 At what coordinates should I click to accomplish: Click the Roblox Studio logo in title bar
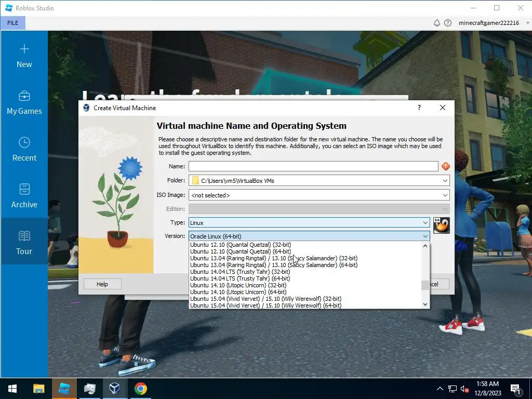(x=9, y=8)
